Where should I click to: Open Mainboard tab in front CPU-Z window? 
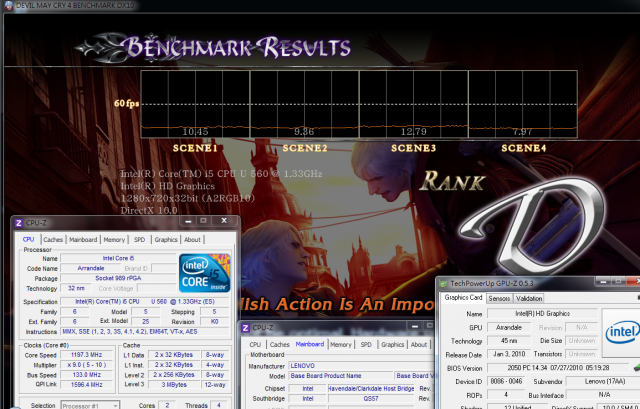[x=83, y=240]
